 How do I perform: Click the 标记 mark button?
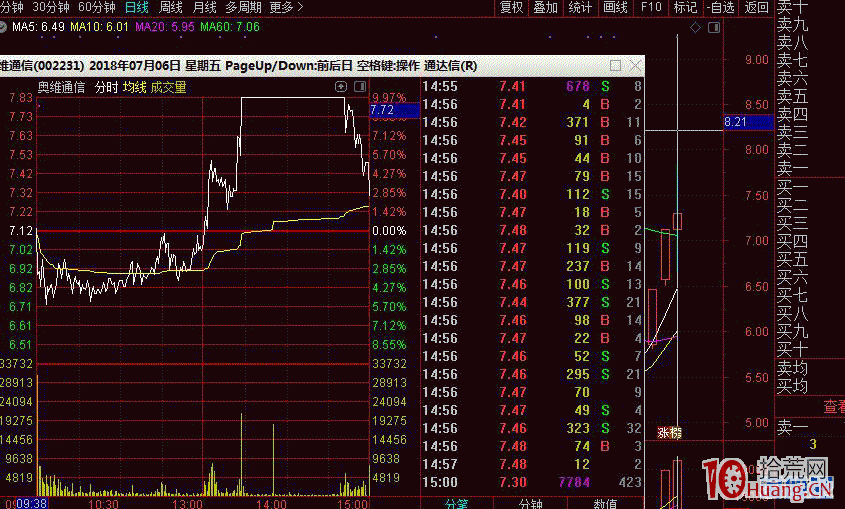coord(685,7)
